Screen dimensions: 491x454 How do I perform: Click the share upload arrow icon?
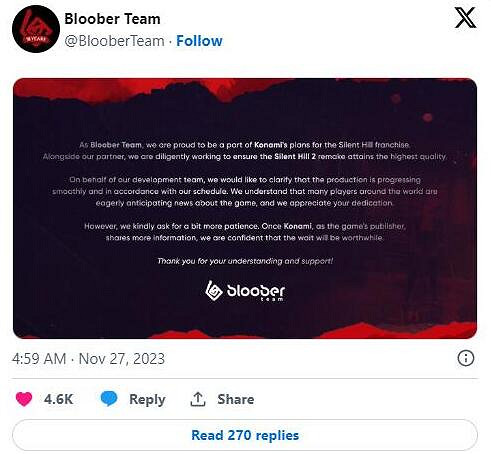198,399
